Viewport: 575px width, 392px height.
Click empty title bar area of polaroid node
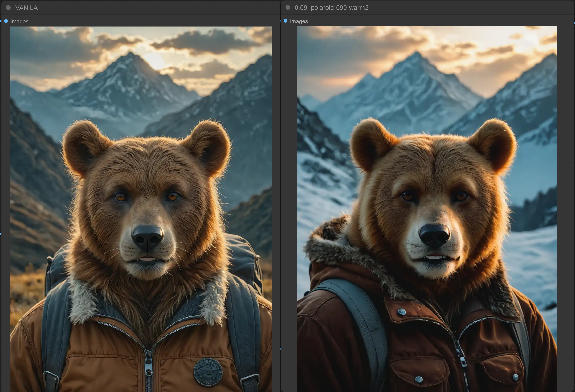[470, 7]
